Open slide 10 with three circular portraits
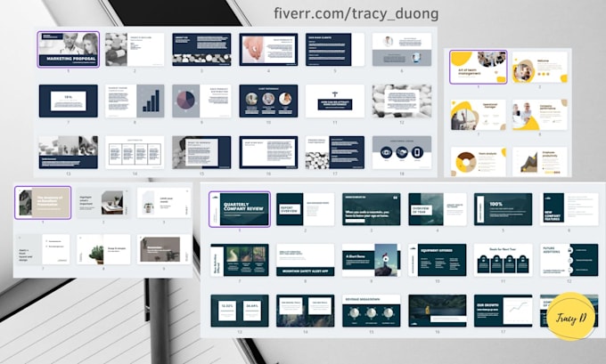This screenshot has height=364, width=606. coord(268,101)
